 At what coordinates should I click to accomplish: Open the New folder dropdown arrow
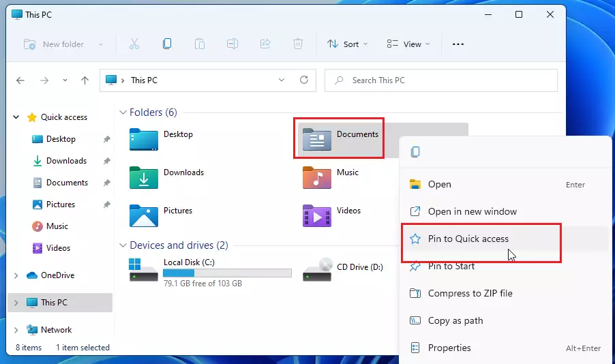(x=101, y=44)
